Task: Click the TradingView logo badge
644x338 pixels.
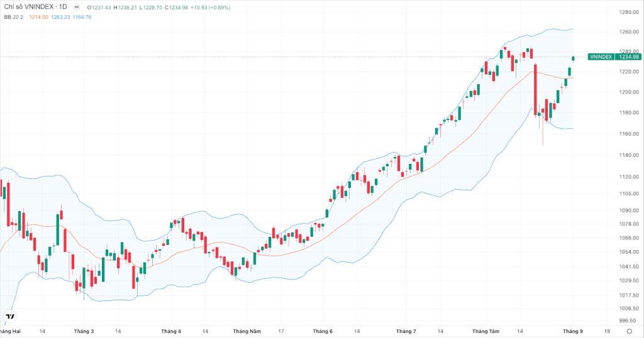Action: click(x=10, y=316)
